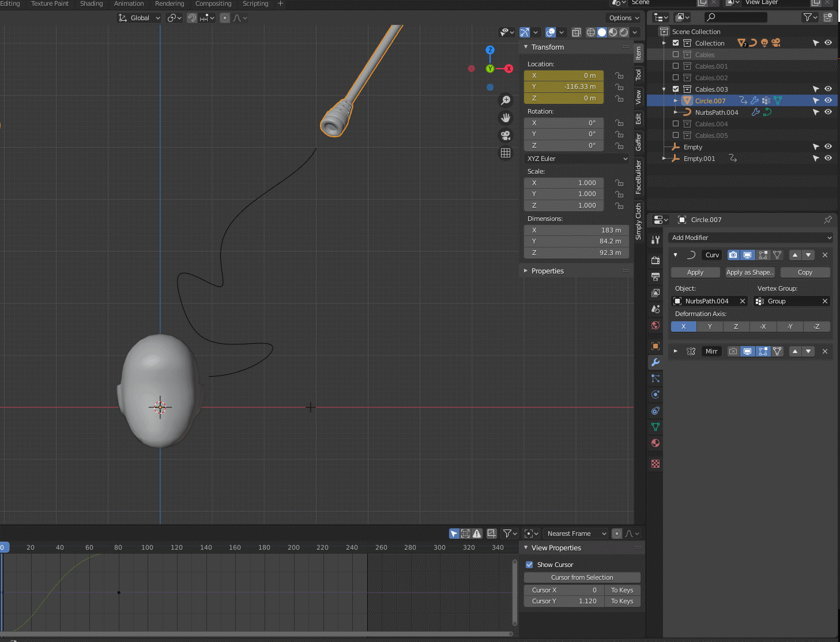840x642 pixels.
Task: Click the Apply modifier button
Action: click(695, 272)
